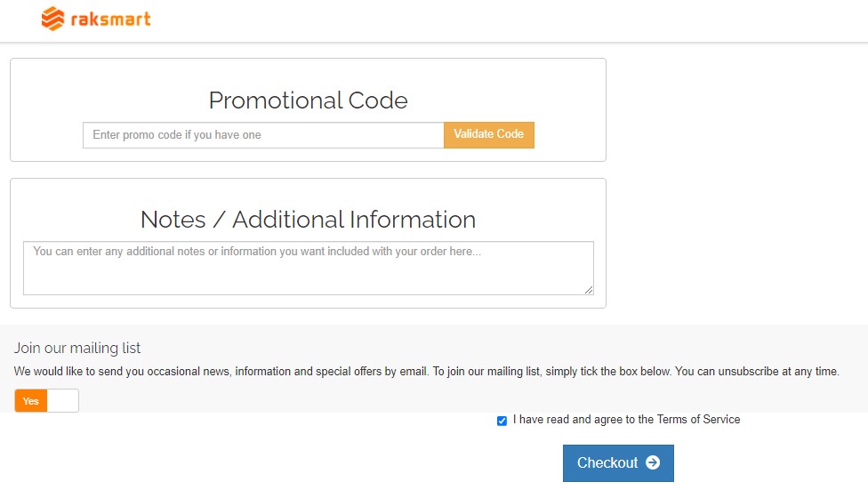The width and height of the screenshot is (868, 490).
Task: Click the white handle of mailing list switch
Action: (63, 401)
